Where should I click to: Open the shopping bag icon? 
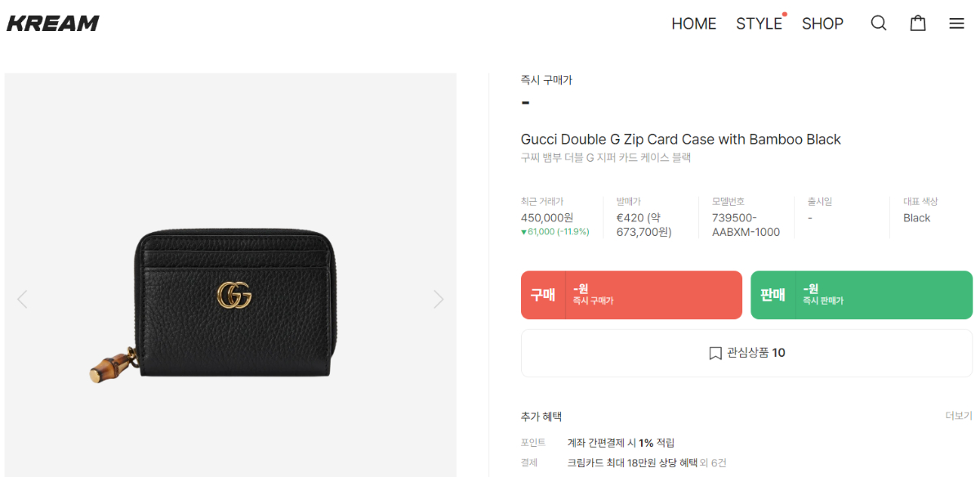pos(918,24)
